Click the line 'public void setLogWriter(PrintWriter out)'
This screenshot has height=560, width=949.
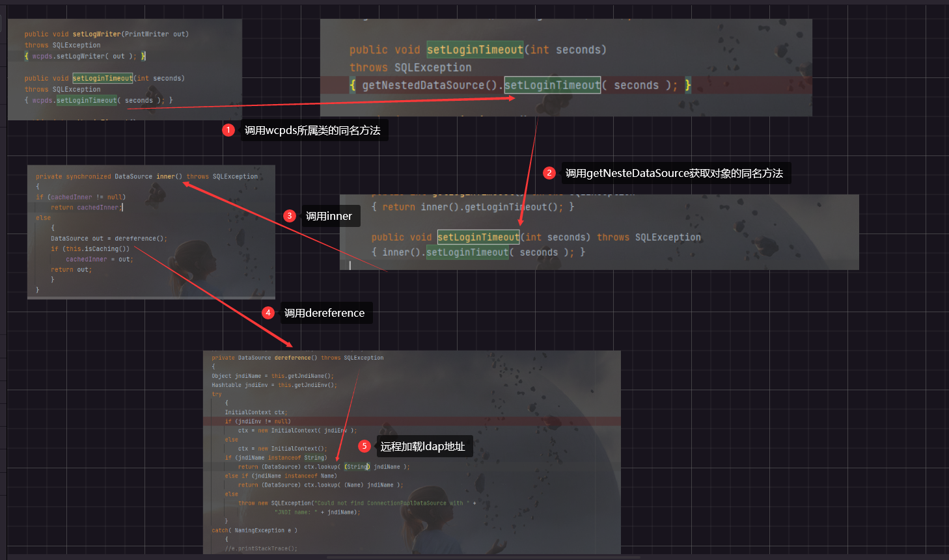(107, 34)
